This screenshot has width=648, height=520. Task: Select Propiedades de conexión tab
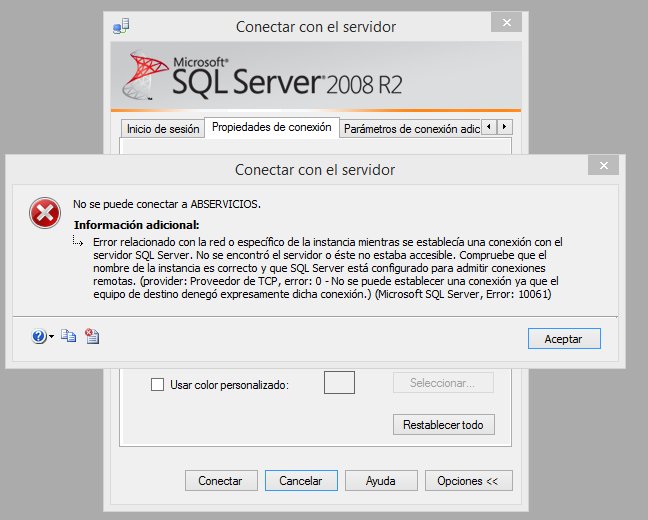coord(272,127)
